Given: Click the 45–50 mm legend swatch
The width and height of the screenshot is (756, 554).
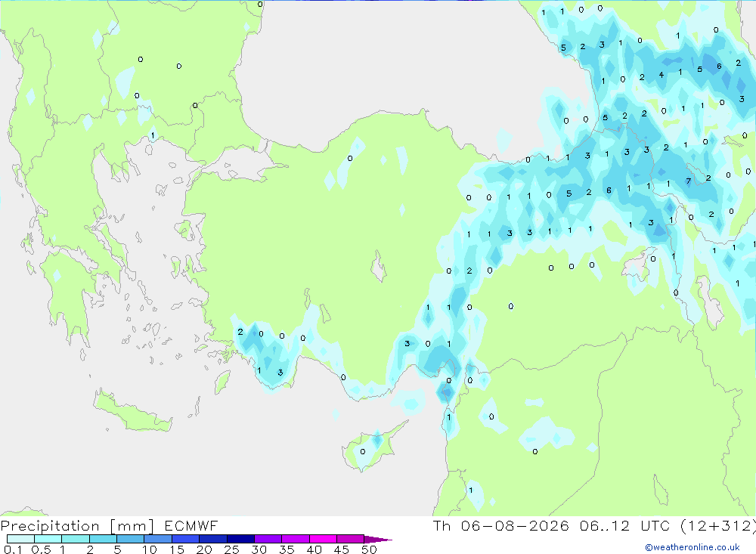Looking at the screenshot, I should (x=350, y=539).
